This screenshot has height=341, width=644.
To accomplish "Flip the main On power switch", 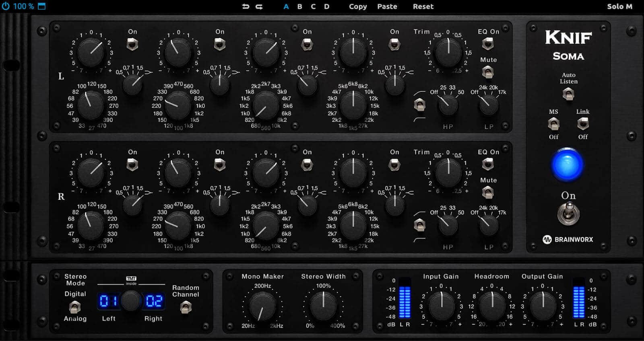I will pyautogui.click(x=568, y=213).
